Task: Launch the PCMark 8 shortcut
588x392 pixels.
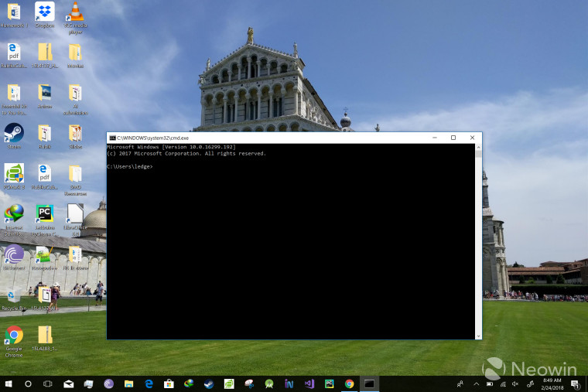Action: pyautogui.click(x=14, y=176)
